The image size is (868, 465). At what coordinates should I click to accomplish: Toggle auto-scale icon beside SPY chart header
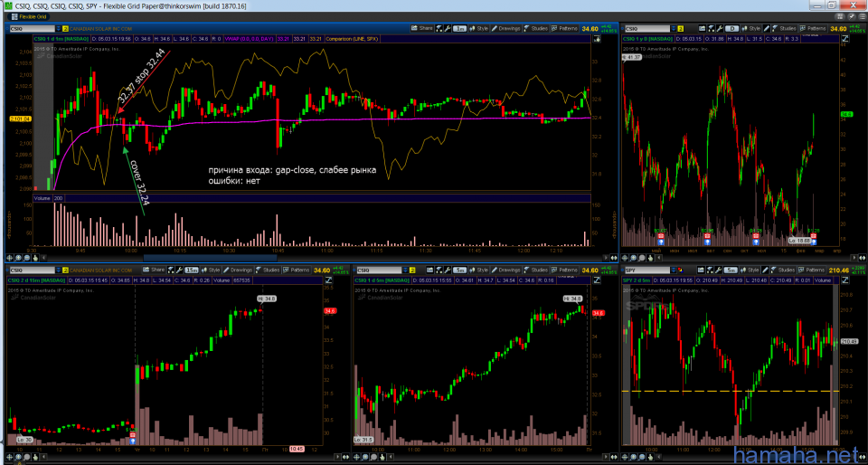coord(844,280)
